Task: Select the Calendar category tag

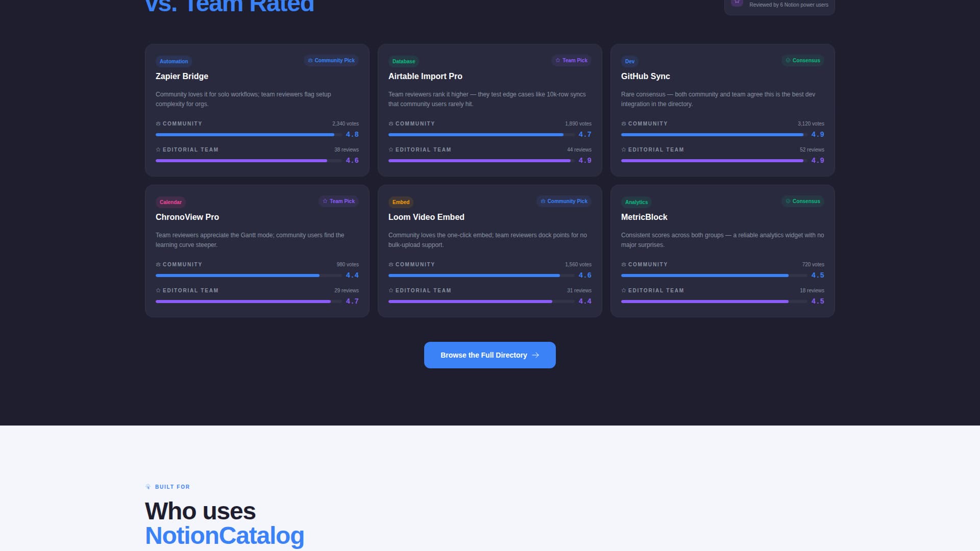Action: pyautogui.click(x=170, y=202)
